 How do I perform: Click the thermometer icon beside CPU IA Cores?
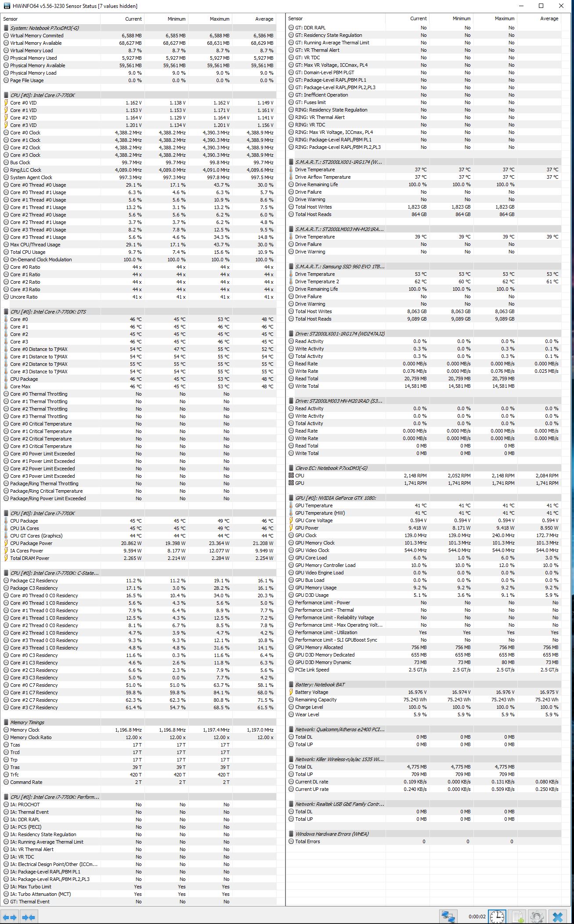[x=6, y=528]
